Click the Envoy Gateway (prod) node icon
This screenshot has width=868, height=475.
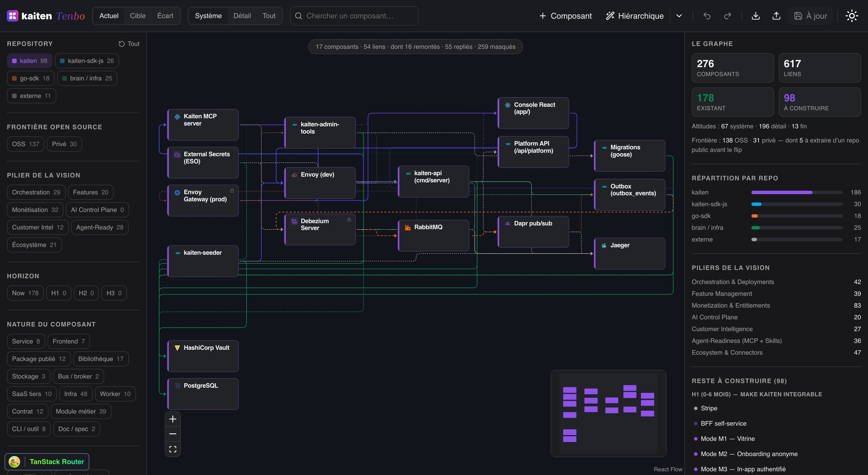point(177,192)
